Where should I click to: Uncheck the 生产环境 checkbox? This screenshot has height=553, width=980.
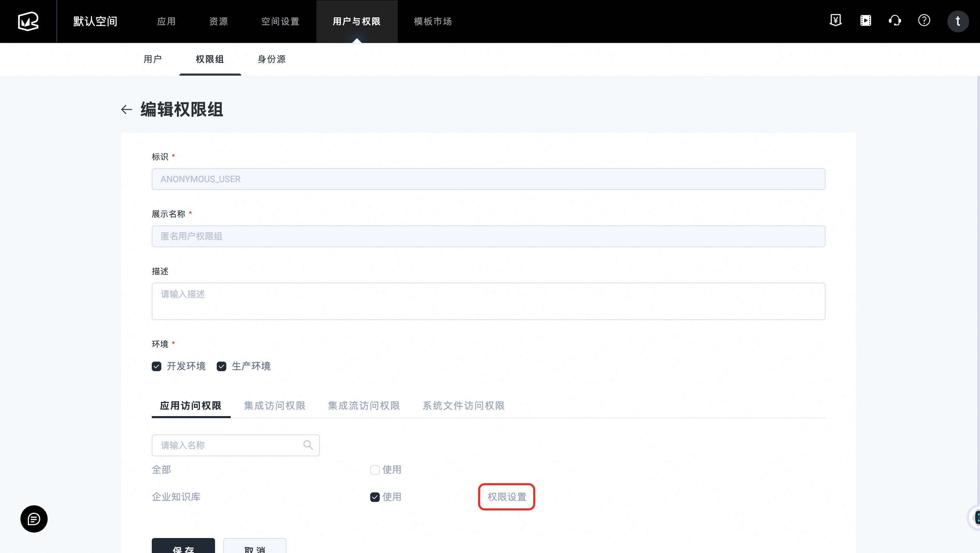(x=222, y=366)
